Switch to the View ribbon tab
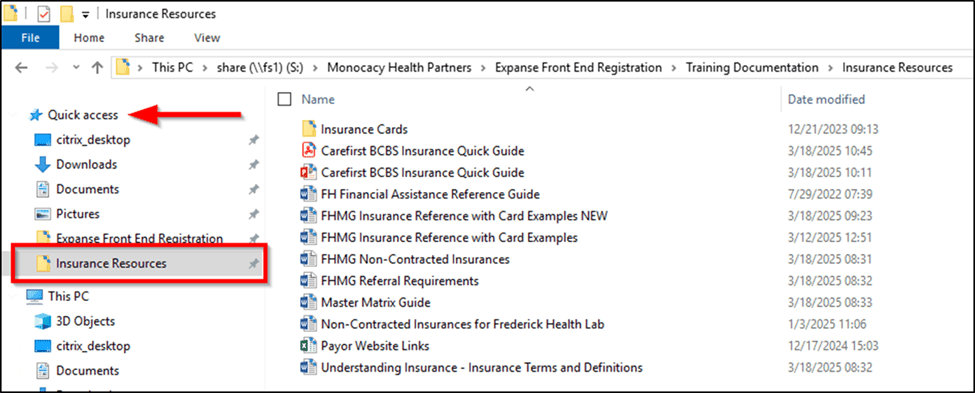Screen dimensions: 975x393 (207, 37)
